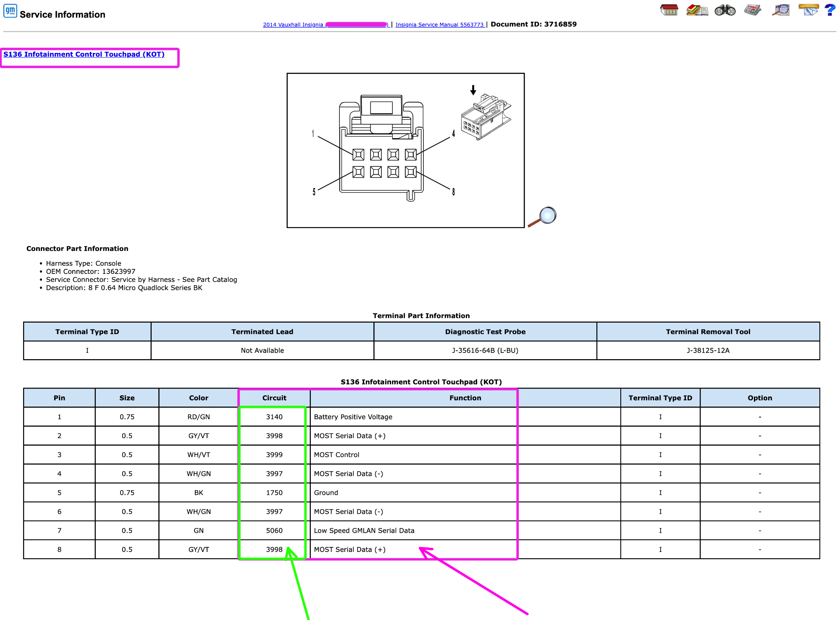Select the binoculars search icon
This screenshot has width=840, height=620.
tap(725, 10)
